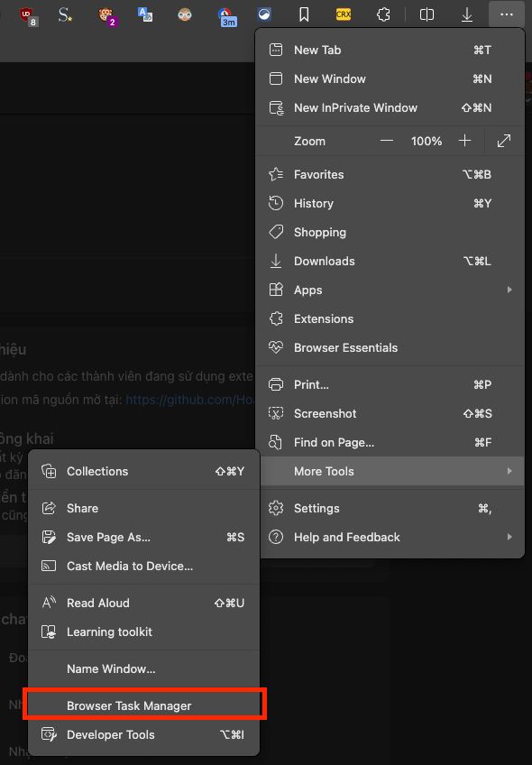Open the Extensions puzzle toolbar icon
The image size is (532, 765).
[384, 14]
